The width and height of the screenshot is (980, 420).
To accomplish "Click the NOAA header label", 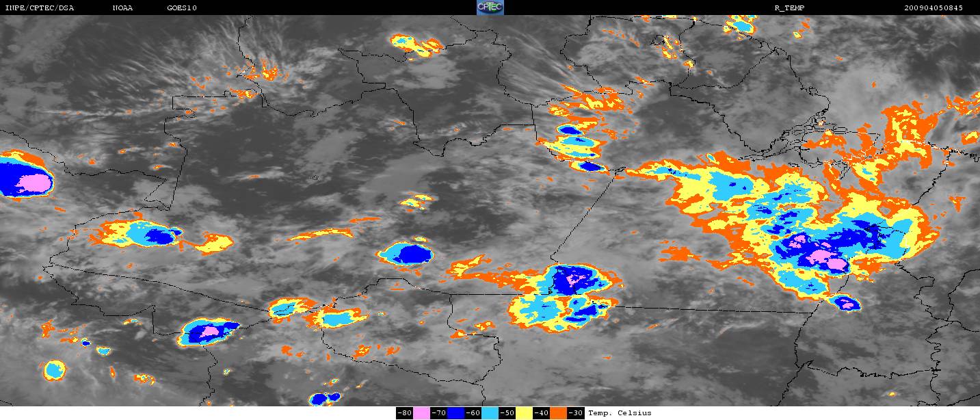I will pos(123,8).
